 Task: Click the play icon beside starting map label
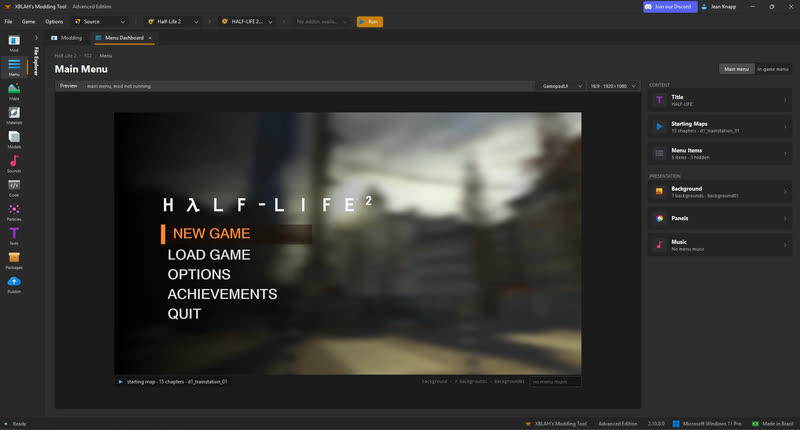tap(120, 382)
